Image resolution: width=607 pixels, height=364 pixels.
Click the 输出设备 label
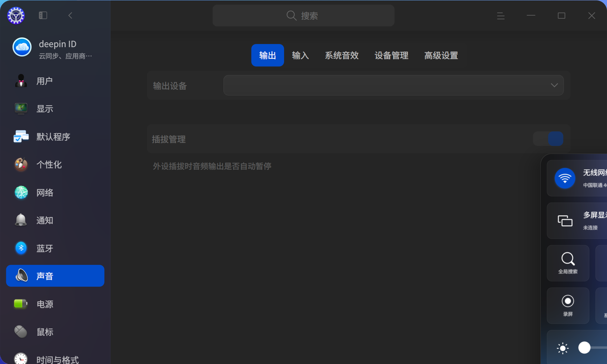(x=170, y=86)
